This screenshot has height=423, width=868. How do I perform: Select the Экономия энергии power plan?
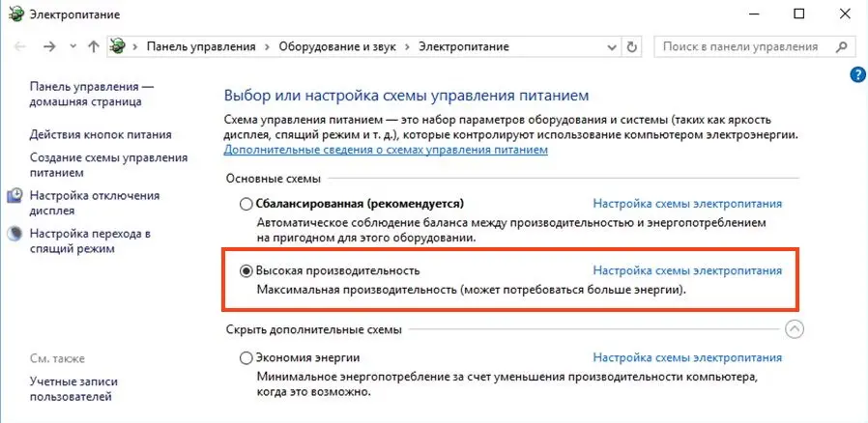tap(246, 358)
